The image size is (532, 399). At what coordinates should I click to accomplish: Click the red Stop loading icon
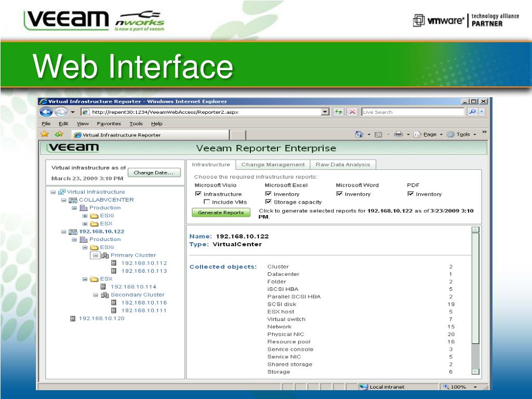[x=353, y=112]
